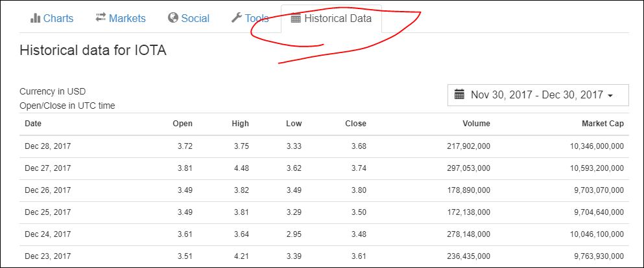Switch to the Markets tab

[121, 18]
